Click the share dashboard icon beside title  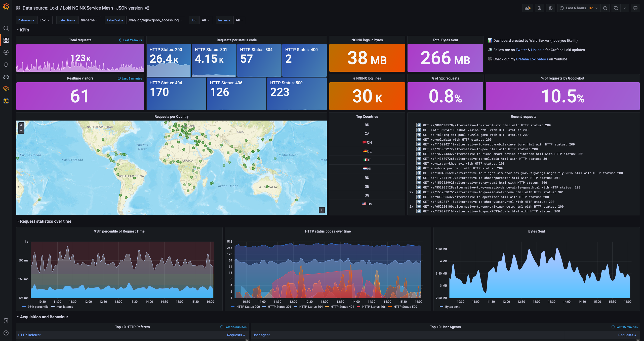[147, 8]
